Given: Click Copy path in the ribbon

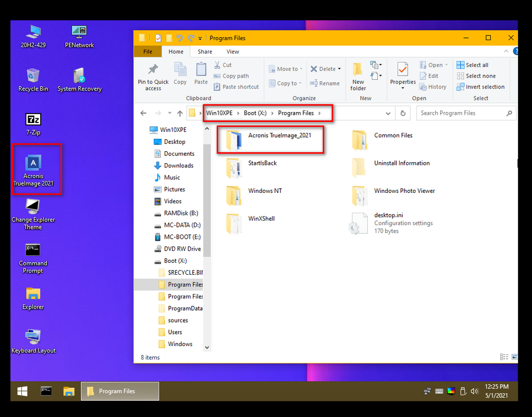Looking at the screenshot, I should coord(231,76).
